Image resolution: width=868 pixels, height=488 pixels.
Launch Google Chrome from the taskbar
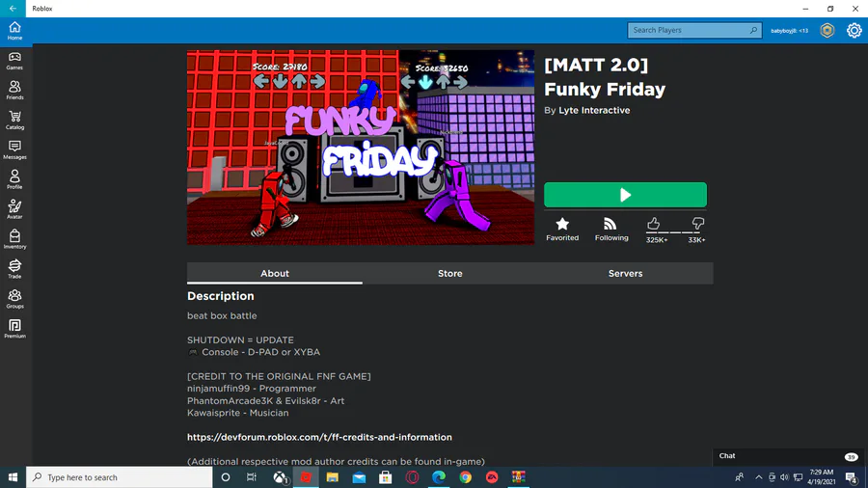[x=465, y=477]
